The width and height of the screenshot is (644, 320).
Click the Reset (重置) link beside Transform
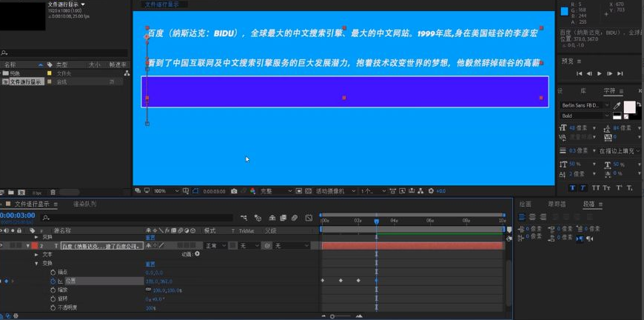point(150,263)
